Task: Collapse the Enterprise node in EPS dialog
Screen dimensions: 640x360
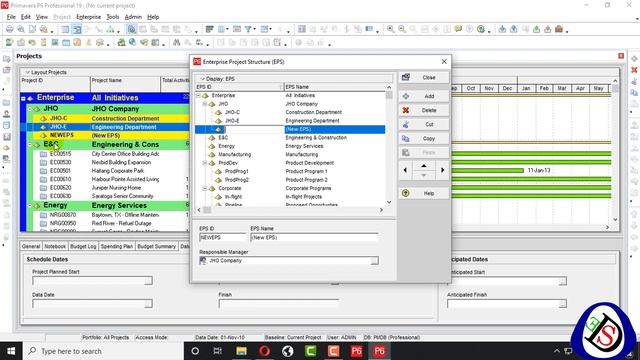Action: tap(199, 96)
